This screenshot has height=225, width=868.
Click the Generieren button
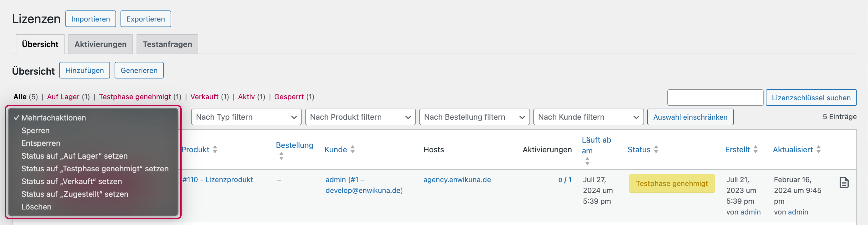coord(139,70)
